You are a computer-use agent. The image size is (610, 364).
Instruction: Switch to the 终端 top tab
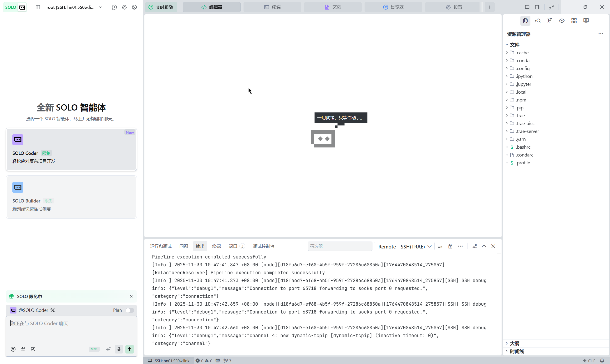(x=272, y=7)
